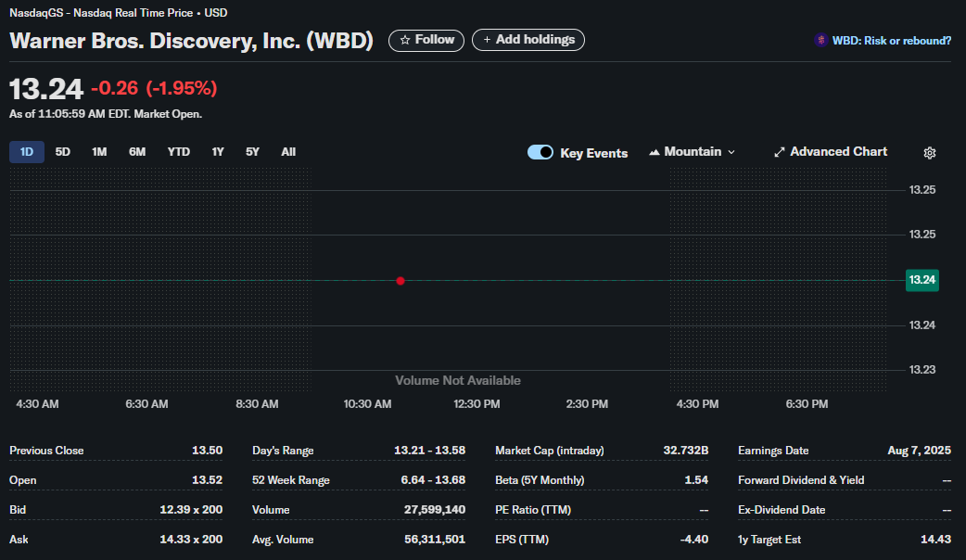Click the EPS (TTM) value -4.40
This screenshot has width=966, height=560.
click(693, 539)
